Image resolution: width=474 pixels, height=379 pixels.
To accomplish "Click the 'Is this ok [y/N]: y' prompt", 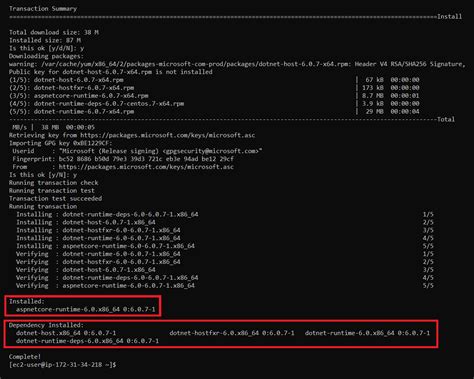I will click(x=43, y=175).
